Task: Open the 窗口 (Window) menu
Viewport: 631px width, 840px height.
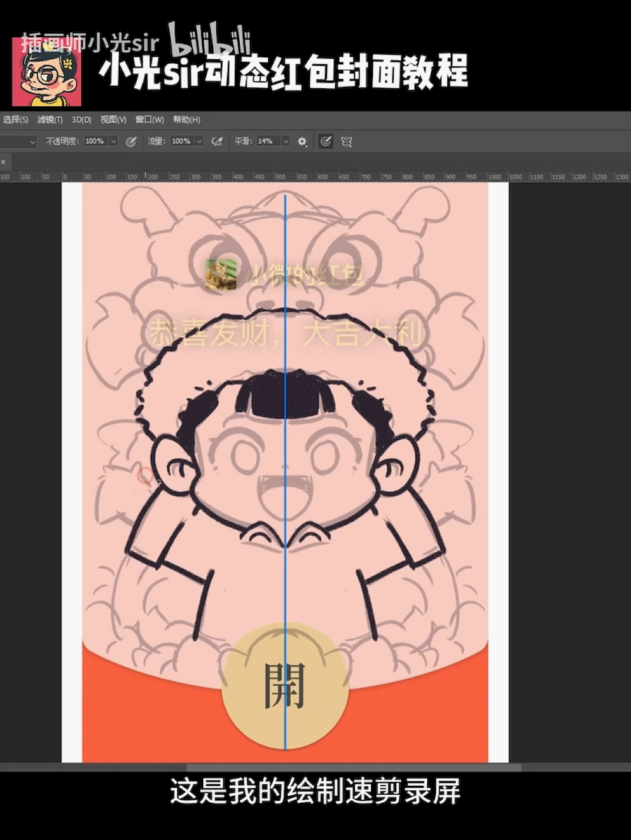Action: pos(150,120)
